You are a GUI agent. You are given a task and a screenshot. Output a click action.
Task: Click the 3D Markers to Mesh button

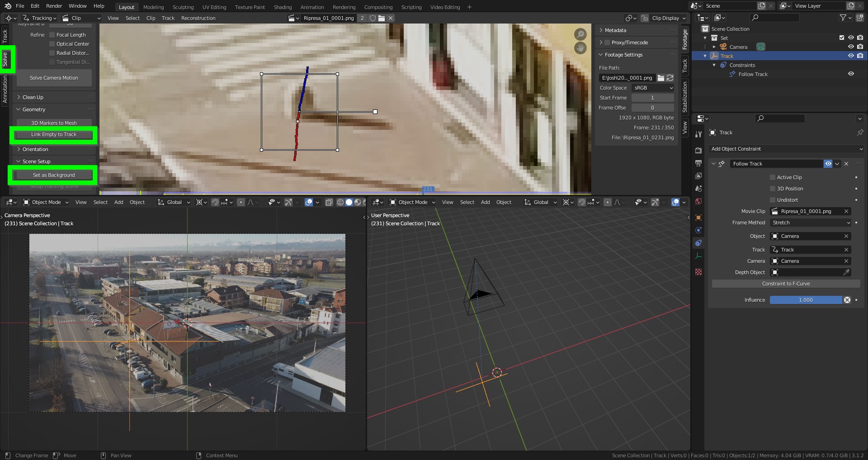[54, 123]
